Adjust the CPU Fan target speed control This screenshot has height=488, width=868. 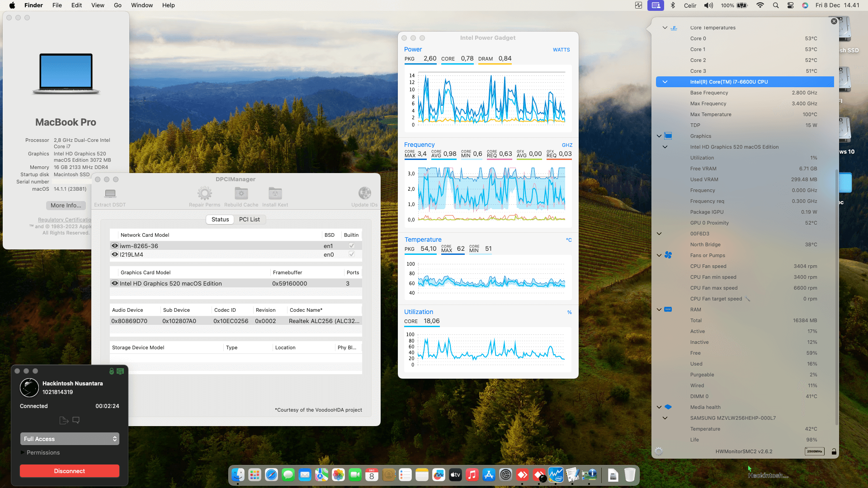[748, 299]
